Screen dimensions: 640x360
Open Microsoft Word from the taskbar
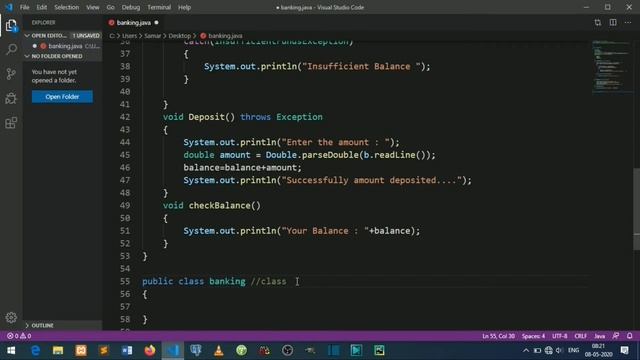[127, 350]
